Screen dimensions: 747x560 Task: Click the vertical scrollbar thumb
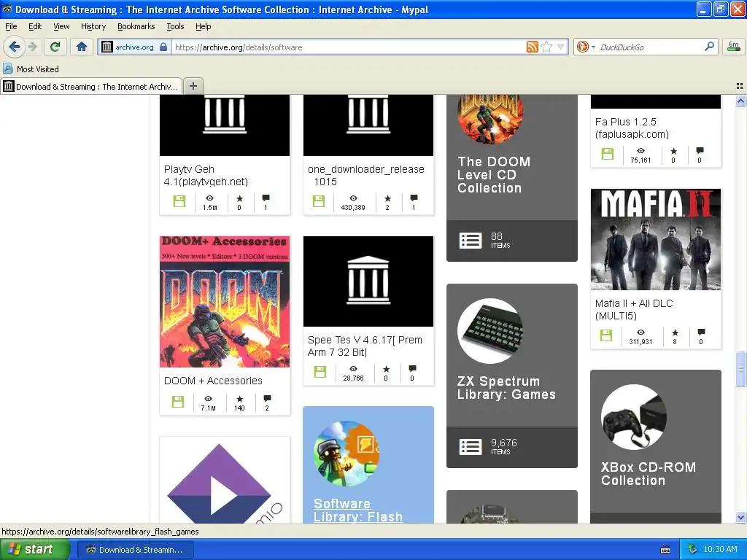click(x=740, y=370)
